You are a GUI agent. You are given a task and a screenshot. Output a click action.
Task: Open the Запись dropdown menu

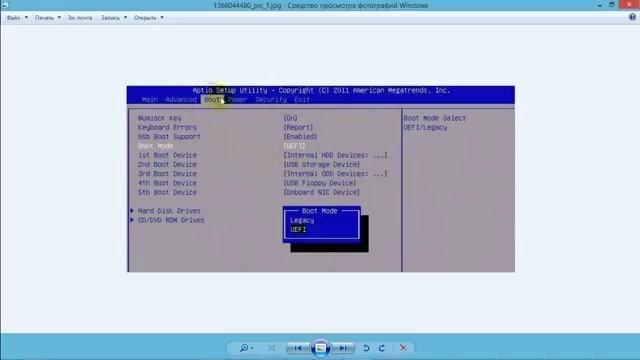(x=114, y=18)
